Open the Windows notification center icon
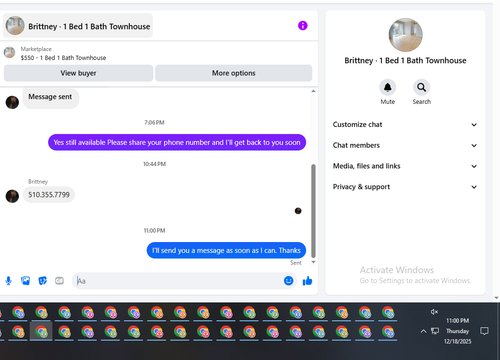The height and width of the screenshot is (360, 500). [x=484, y=331]
